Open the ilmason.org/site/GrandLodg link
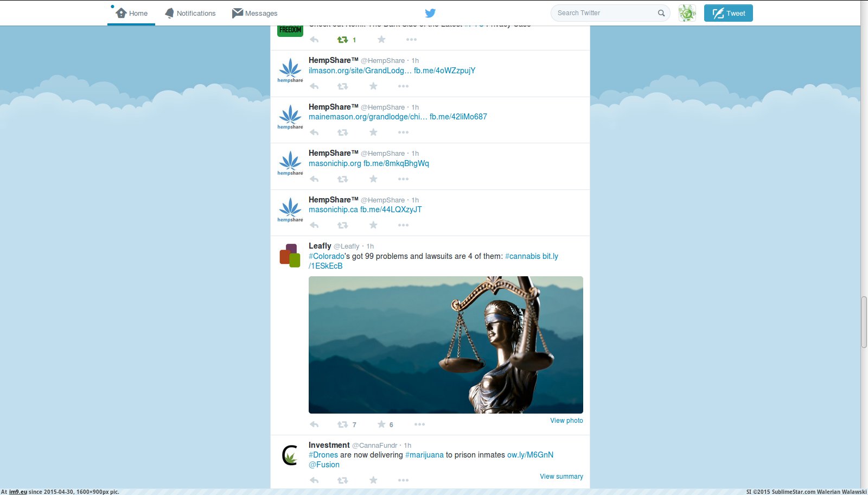868x495 pixels. [x=360, y=71]
